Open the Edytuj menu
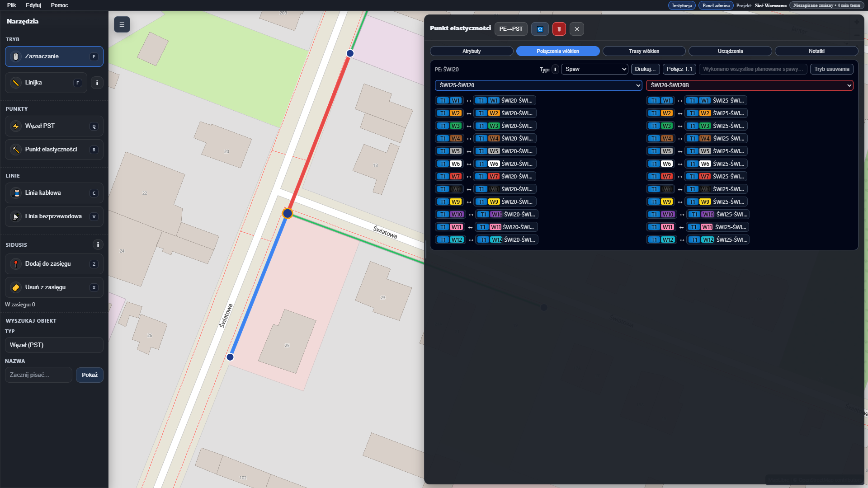Viewport: 868px width, 488px height. pos(33,5)
